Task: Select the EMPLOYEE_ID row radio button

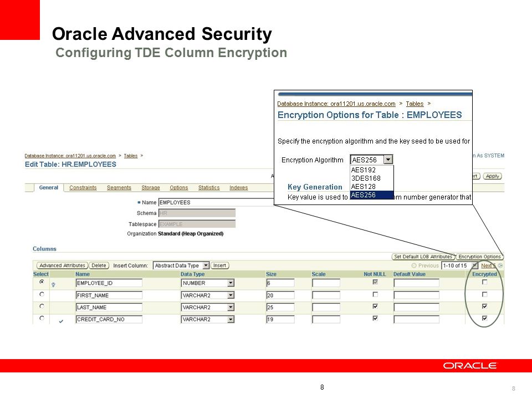Action: [x=42, y=282]
